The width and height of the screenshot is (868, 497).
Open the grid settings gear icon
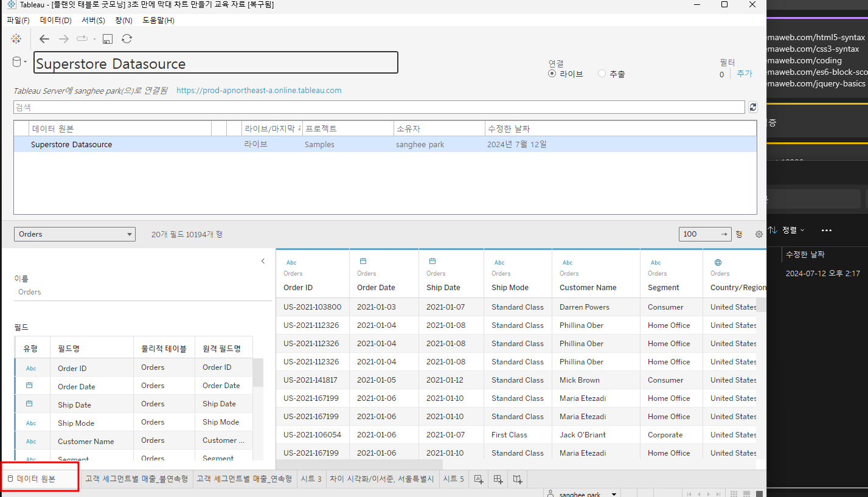(759, 234)
